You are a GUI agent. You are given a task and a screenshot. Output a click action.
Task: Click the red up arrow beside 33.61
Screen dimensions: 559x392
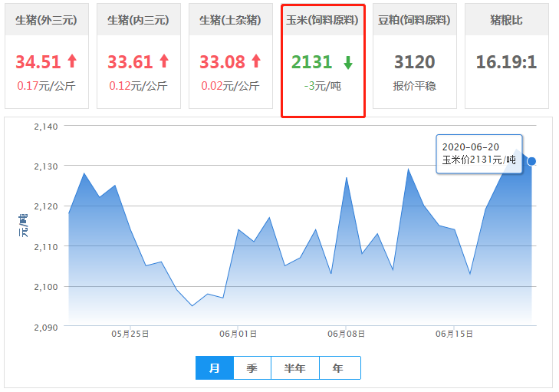click(x=164, y=61)
